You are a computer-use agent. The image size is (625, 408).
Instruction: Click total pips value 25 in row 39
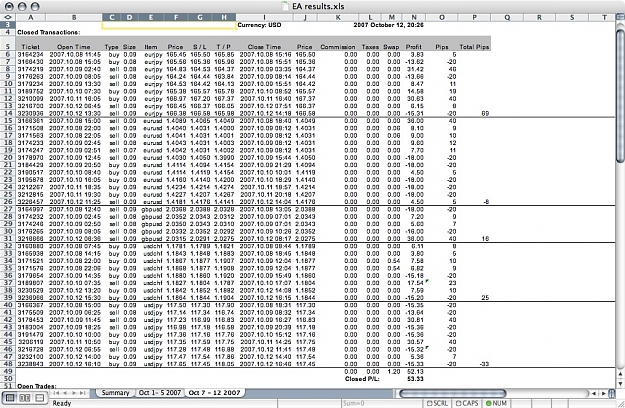tap(485, 297)
